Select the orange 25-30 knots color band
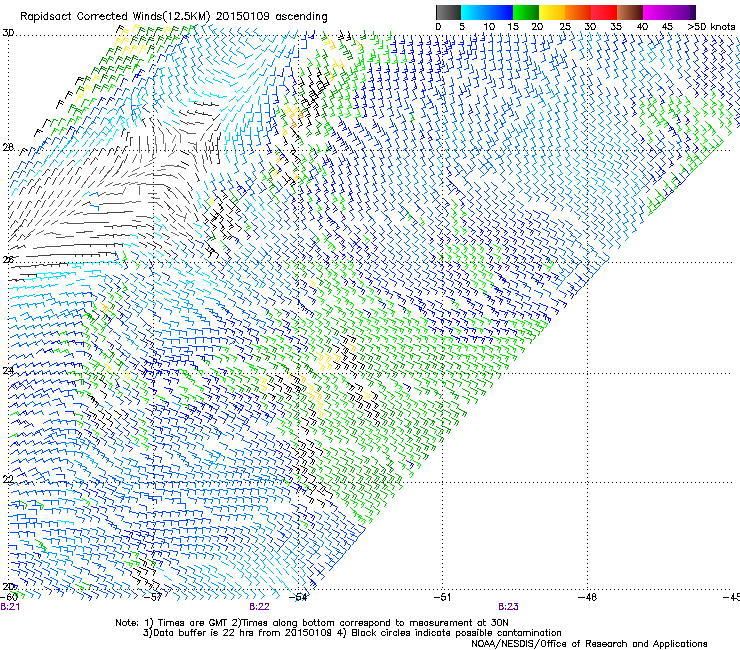Image resolution: width=740 pixels, height=650 pixels. coord(578,12)
